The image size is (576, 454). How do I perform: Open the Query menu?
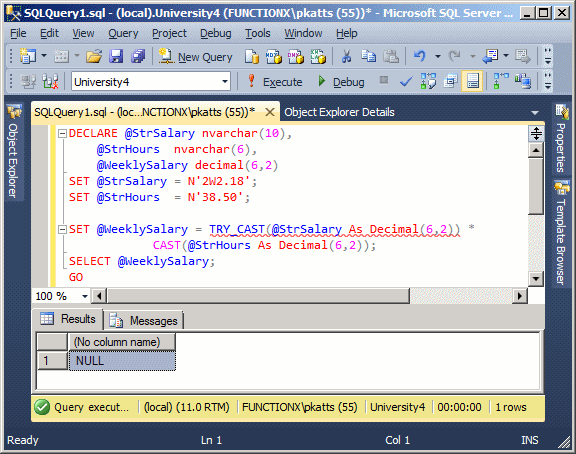click(x=123, y=33)
